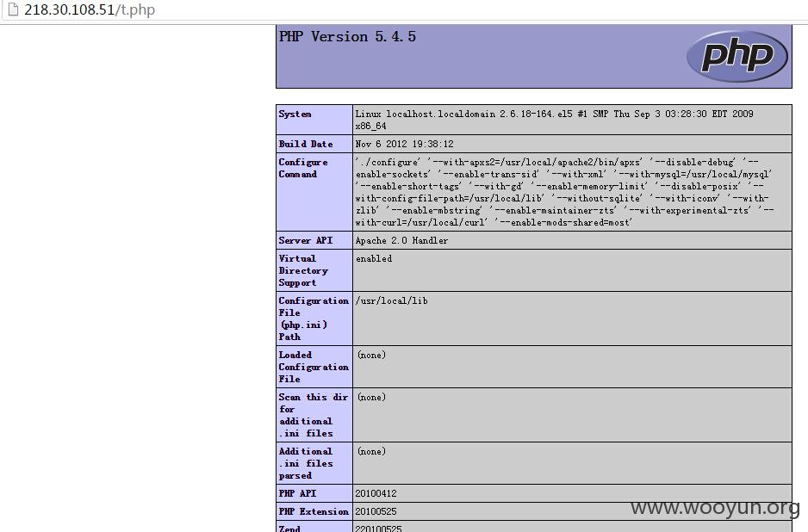The image size is (808, 532).
Task: Click the 'Apache 2.0 Handler' value
Action: click(401, 240)
